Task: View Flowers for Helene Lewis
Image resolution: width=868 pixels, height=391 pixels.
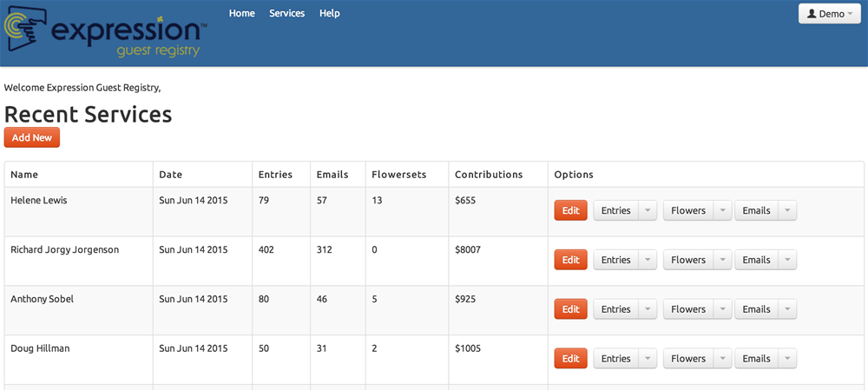Action: click(x=688, y=210)
